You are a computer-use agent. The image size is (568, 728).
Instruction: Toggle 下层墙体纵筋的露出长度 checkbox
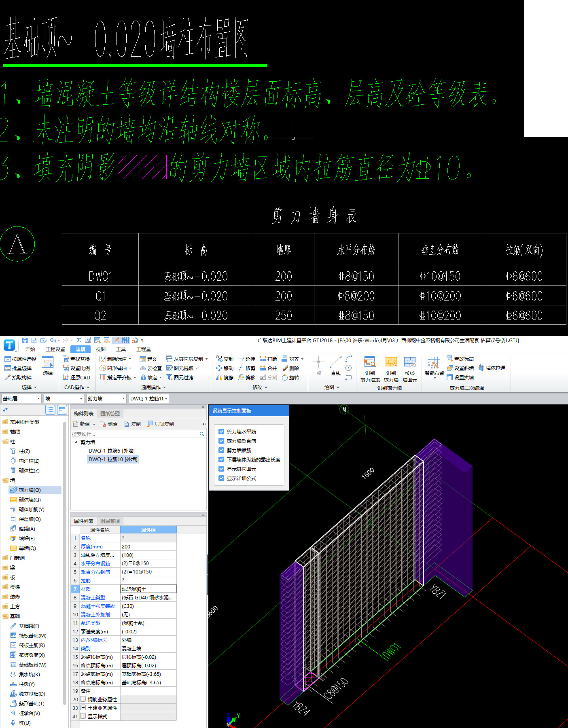tap(221, 459)
